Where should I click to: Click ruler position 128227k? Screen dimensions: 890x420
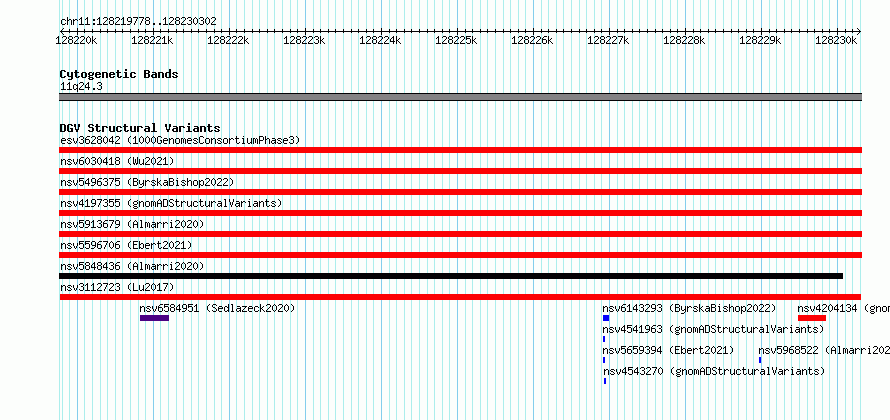tap(608, 40)
